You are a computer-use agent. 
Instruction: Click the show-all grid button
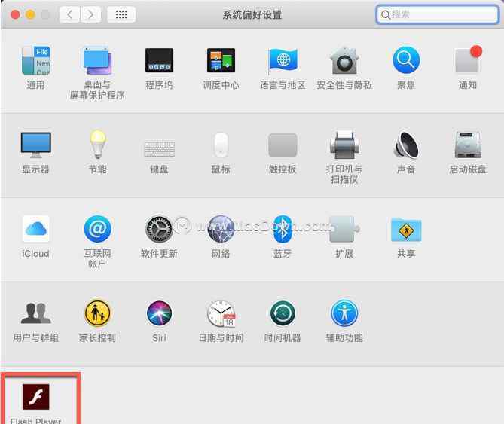coord(121,14)
